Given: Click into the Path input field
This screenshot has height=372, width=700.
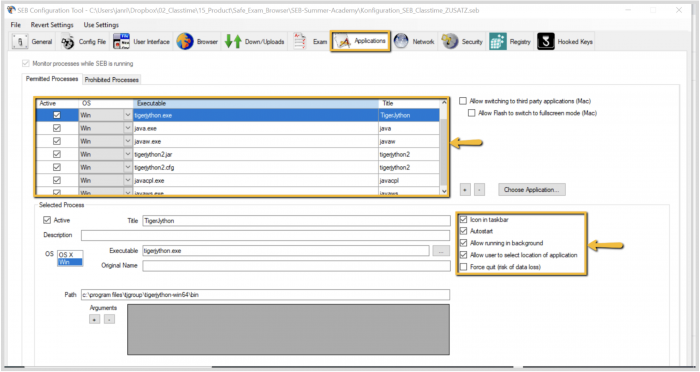Looking at the screenshot, I should tap(265, 295).
